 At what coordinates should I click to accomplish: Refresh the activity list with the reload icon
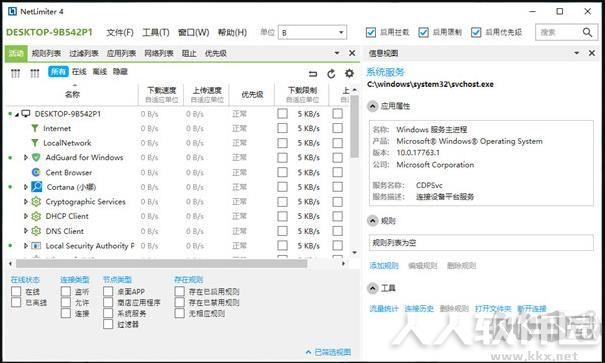pyautogui.click(x=331, y=73)
